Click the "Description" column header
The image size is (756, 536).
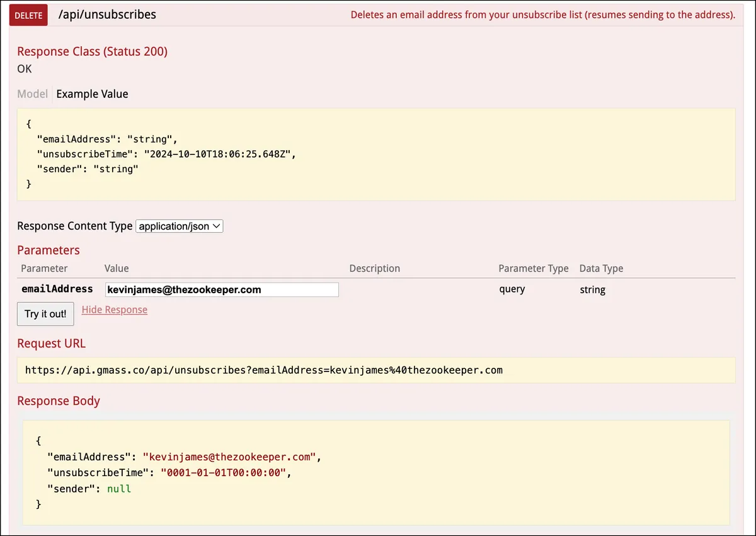pyautogui.click(x=375, y=269)
